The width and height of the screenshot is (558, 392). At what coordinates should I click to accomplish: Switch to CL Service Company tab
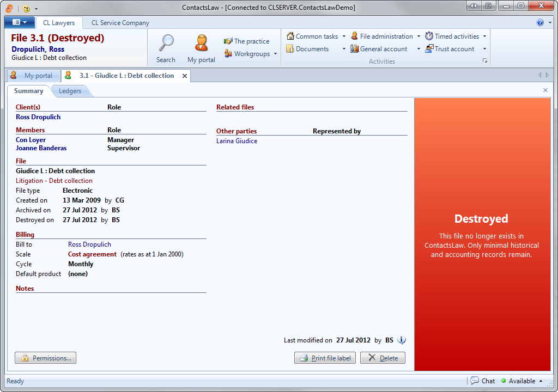point(120,23)
